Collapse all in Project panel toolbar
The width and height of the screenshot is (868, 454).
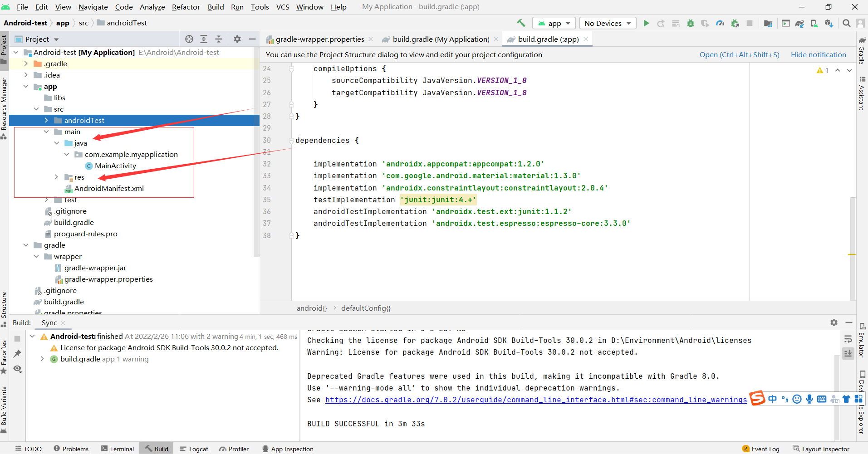pyautogui.click(x=219, y=39)
